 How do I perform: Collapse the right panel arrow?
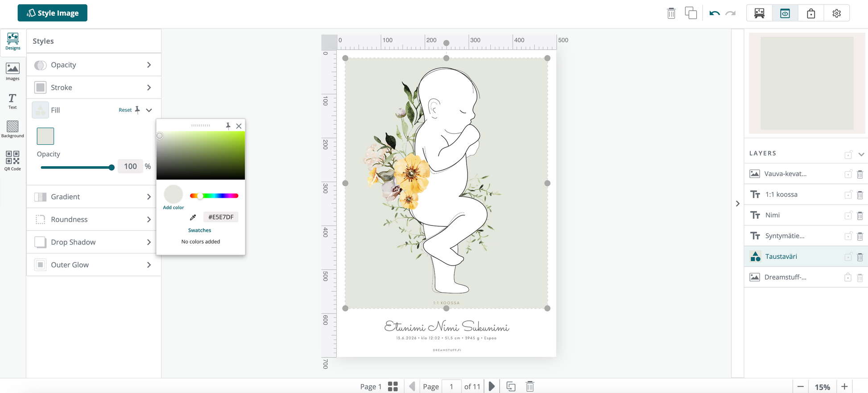[738, 204]
